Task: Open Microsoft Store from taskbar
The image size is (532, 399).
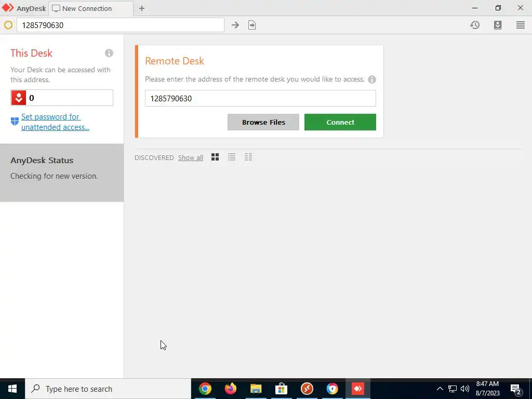Action: click(x=281, y=389)
